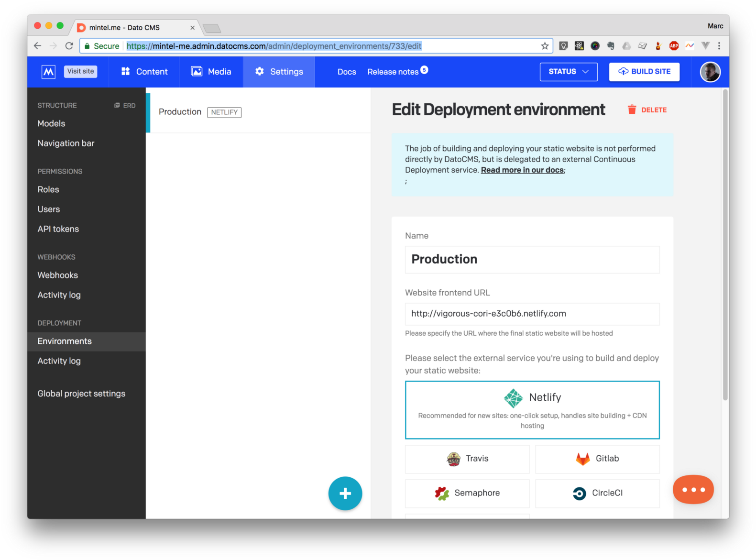Select the Production environment row
This screenshot has width=756, height=560.
258,112
